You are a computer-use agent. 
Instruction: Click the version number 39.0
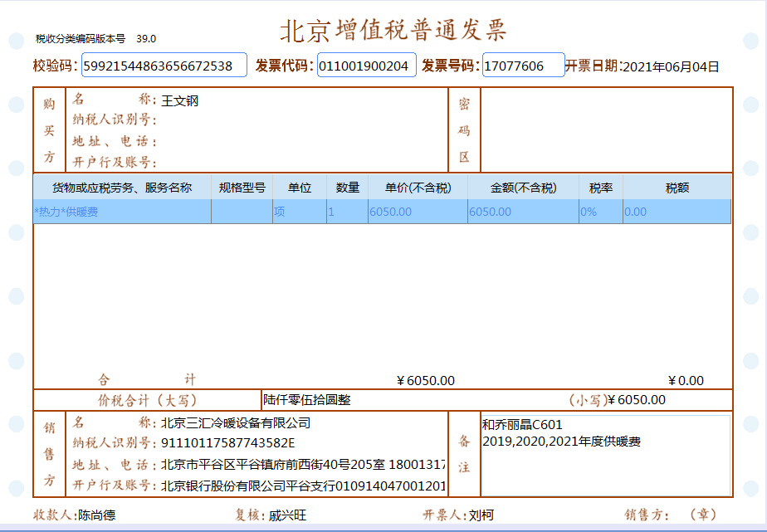tap(146, 39)
